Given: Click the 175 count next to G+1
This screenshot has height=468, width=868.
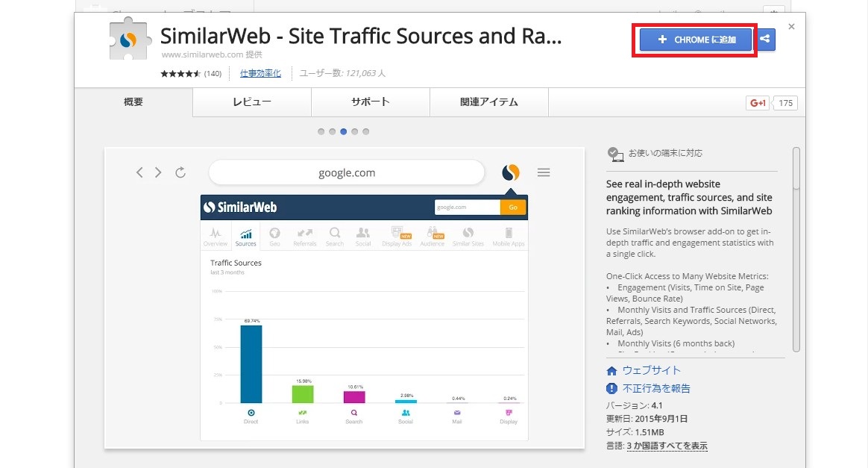Looking at the screenshot, I should tap(785, 102).
